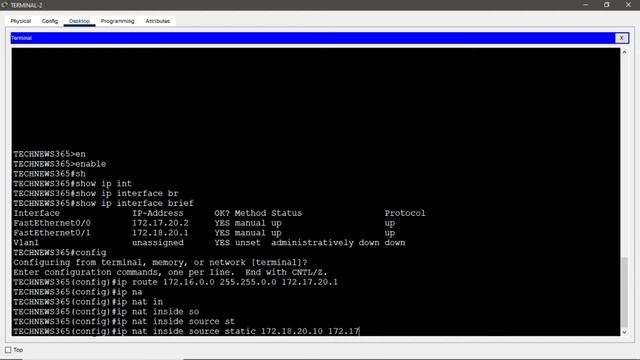The image size is (640, 360).
Task: Click the 'Protocol' column header
Action: pyautogui.click(x=404, y=213)
